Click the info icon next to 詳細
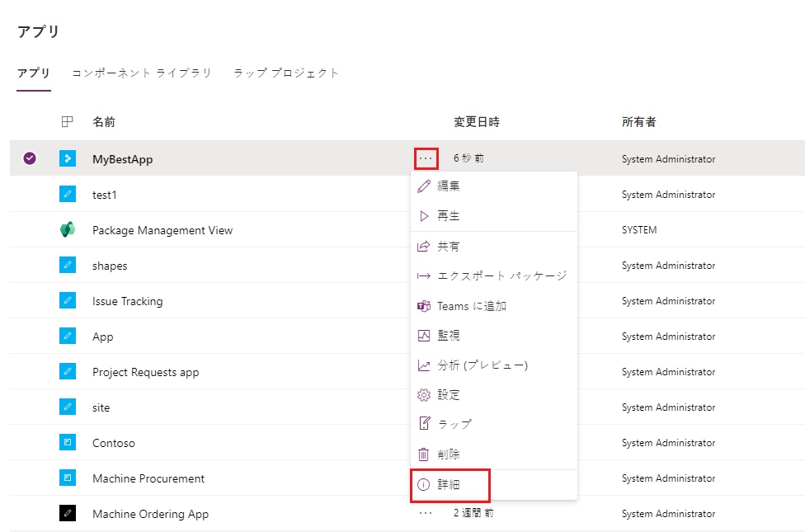This screenshot has height=532, width=805. click(424, 484)
